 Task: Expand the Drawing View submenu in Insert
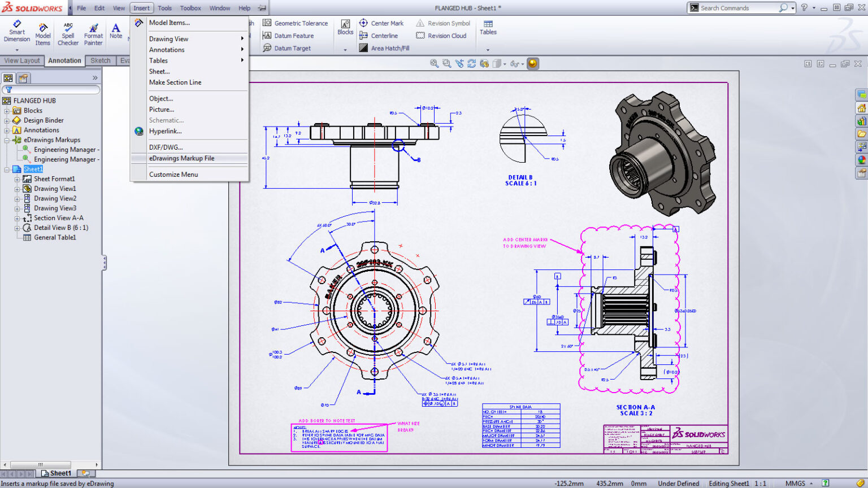pos(168,38)
